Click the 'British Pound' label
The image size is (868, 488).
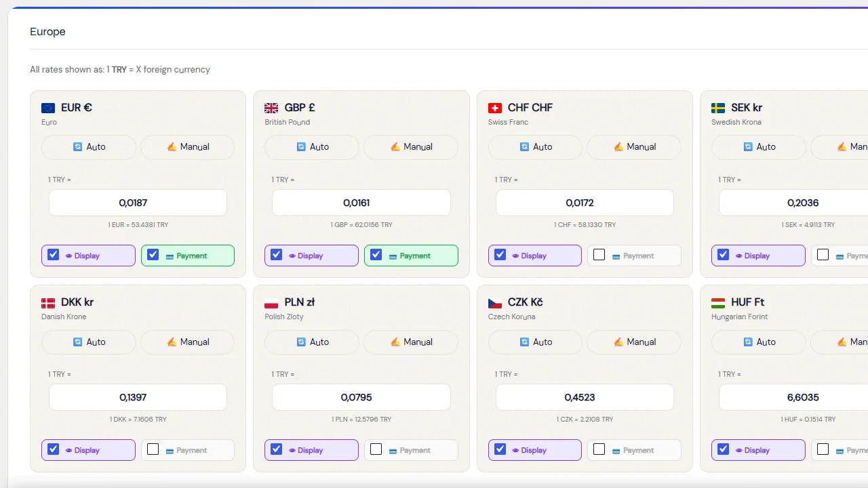287,123
